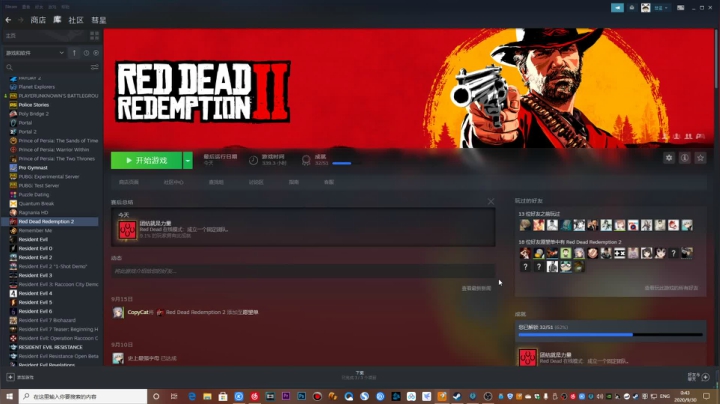Select Red Dead Redemption 2 in library list
This screenshot has height=404, width=720.
50,221
